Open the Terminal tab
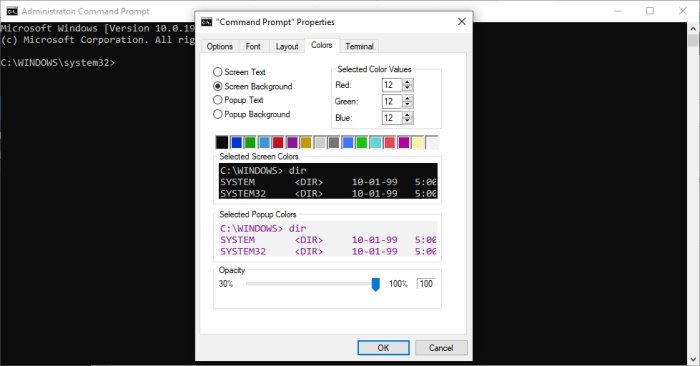This screenshot has width=700, height=366. 359,46
